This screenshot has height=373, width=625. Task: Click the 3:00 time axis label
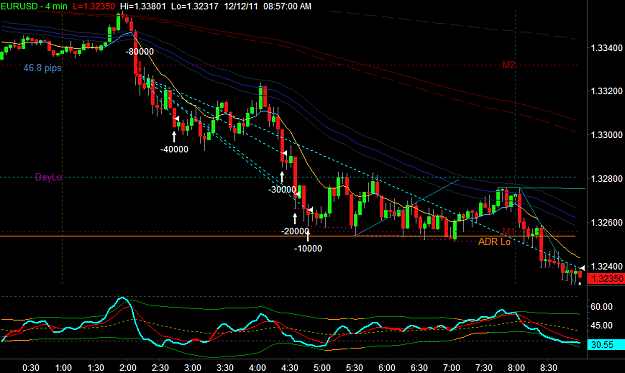pyautogui.click(x=193, y=367)
